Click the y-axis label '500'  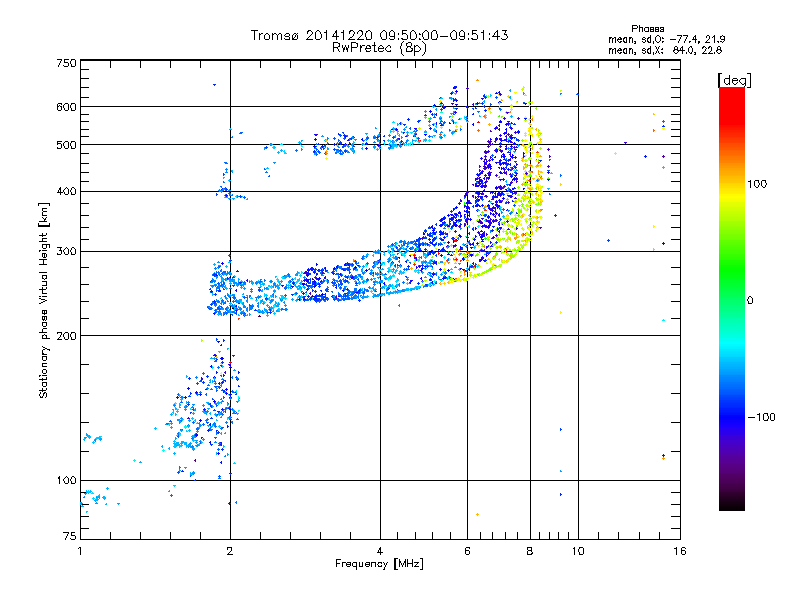(x=66, y=145)
